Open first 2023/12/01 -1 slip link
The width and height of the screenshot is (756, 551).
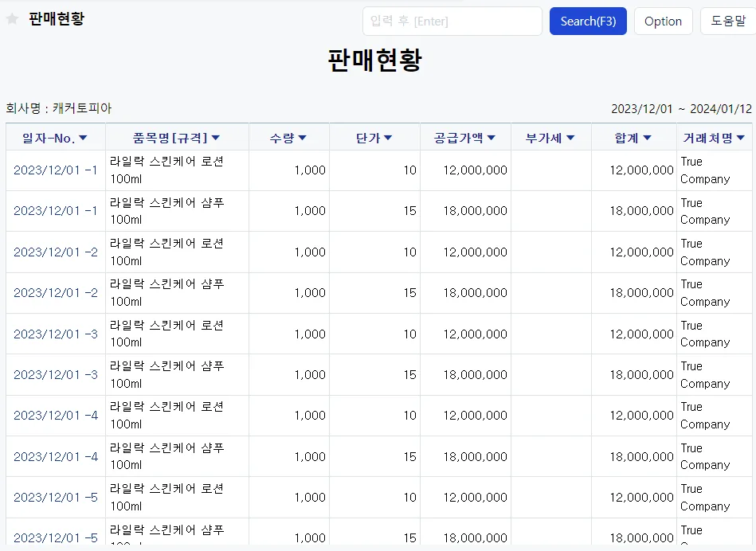56,170
